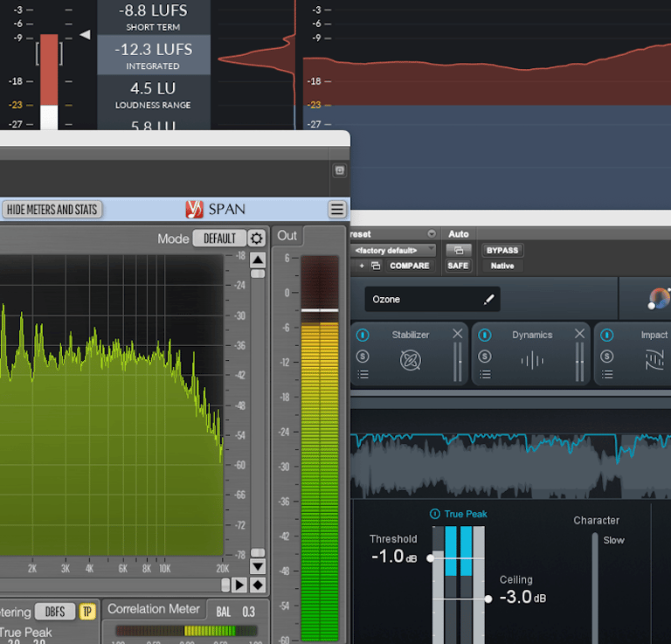Open the Stabilizer module icon
Screen dimensions: 671x644
[411, 360]
